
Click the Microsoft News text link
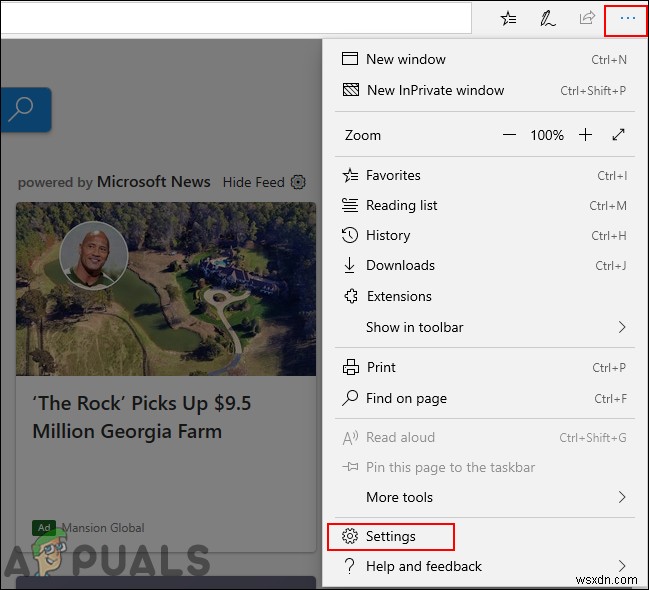[154, 182]
